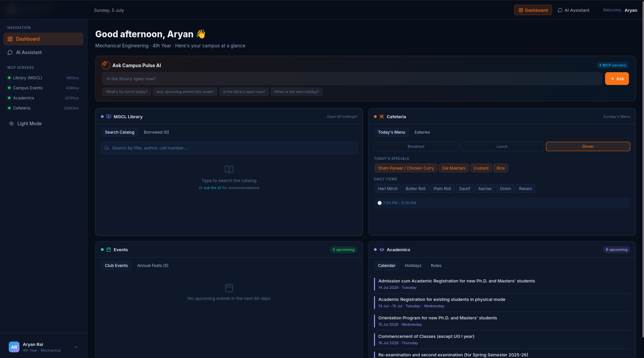Select the Breakfast meal option
The height and width of the screenshot is (358, 644).
(x=416, y=146)
